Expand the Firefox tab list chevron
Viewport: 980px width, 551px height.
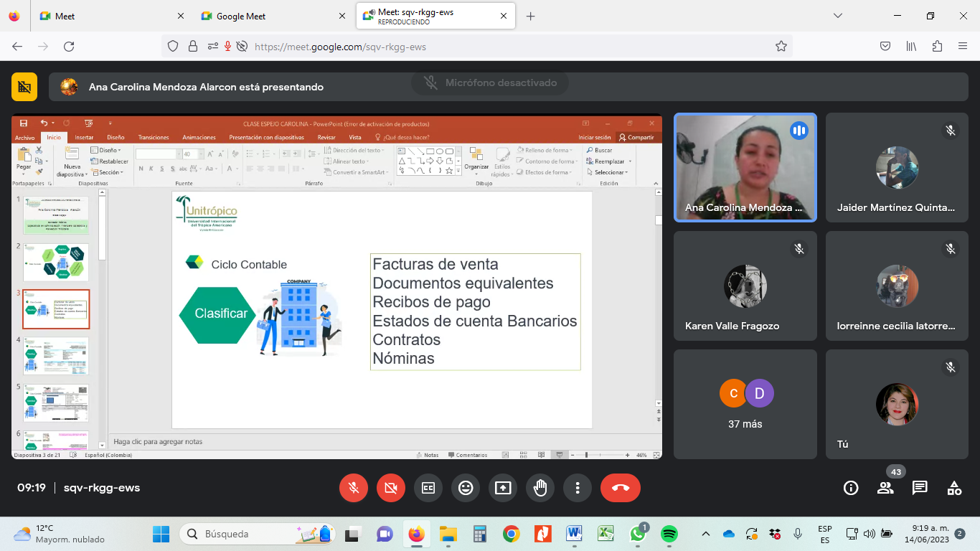coord(838,16)
